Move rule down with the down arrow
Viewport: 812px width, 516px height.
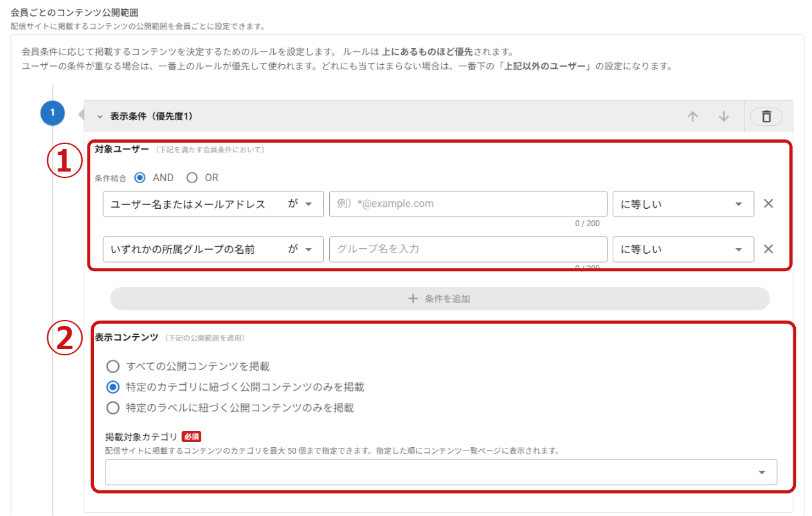pos(724,116)
